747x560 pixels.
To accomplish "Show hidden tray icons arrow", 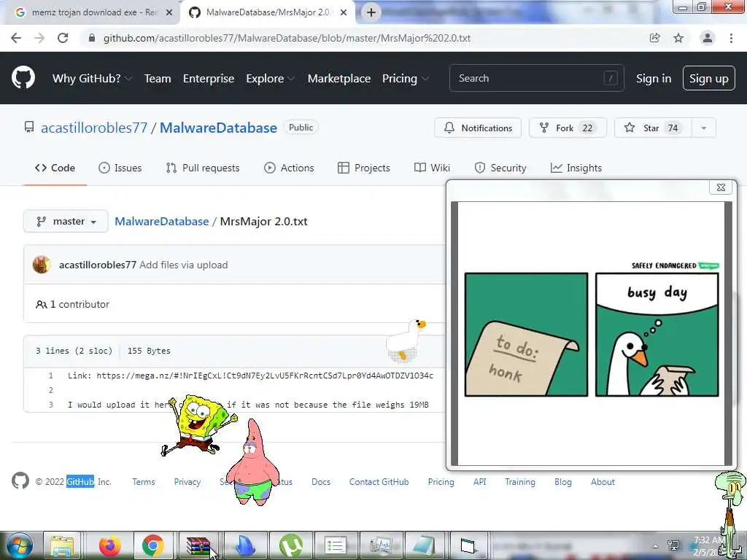I will coord(656,547).
